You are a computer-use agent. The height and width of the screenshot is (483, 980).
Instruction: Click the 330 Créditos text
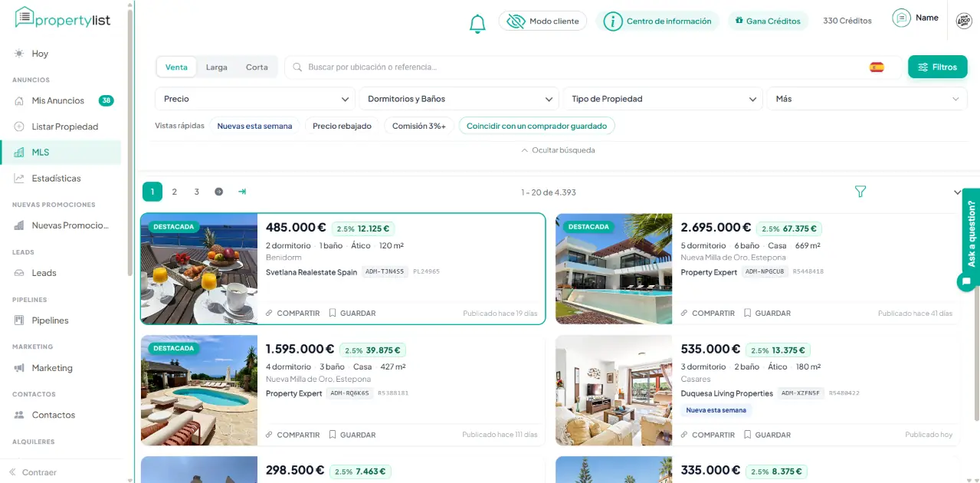click(847, 21)
